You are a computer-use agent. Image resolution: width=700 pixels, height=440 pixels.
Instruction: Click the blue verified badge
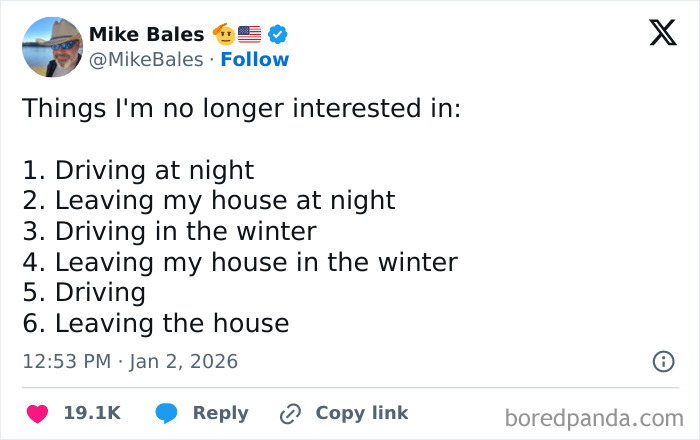[278, 35]
